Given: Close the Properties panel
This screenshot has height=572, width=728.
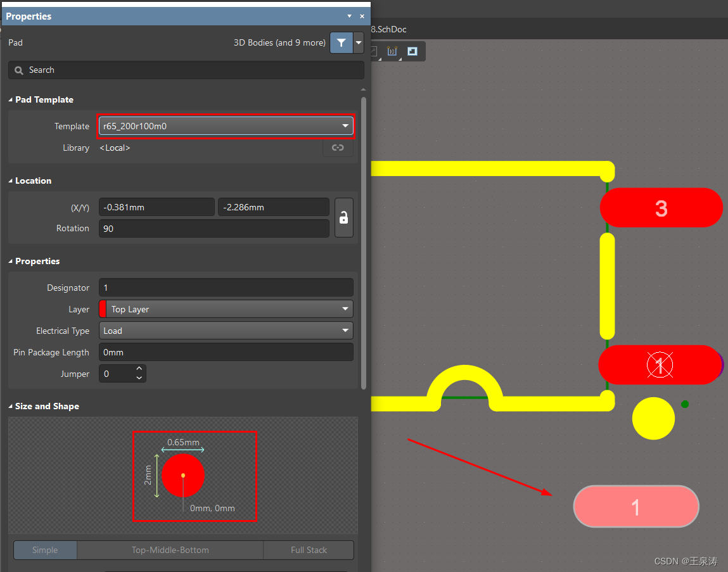Looking at the screenshot, I should 362,16.
